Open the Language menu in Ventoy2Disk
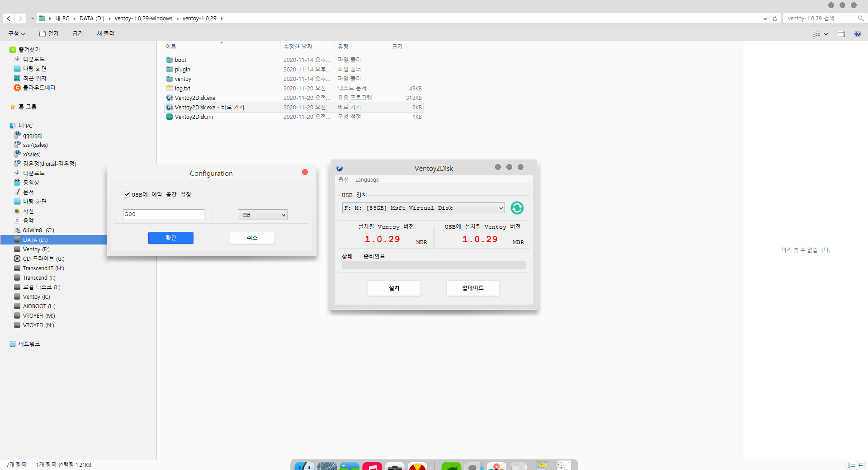The image size is (868, 470). click(367, 180)
